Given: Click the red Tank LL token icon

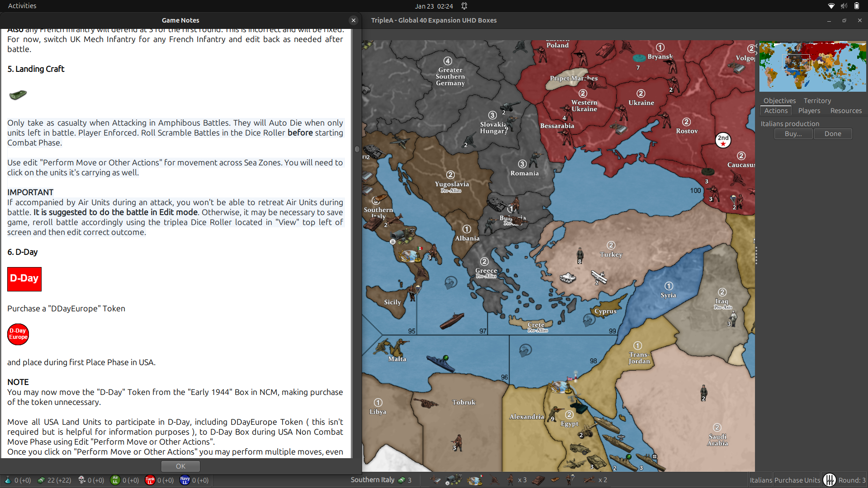Looking at the screenshot, I should [150, 480].
